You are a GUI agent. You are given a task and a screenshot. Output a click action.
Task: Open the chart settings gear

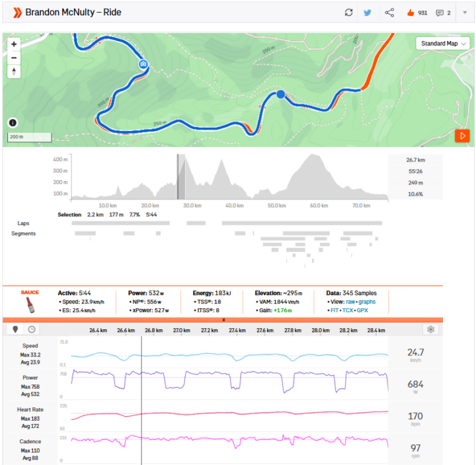click(x=431, y=329)
